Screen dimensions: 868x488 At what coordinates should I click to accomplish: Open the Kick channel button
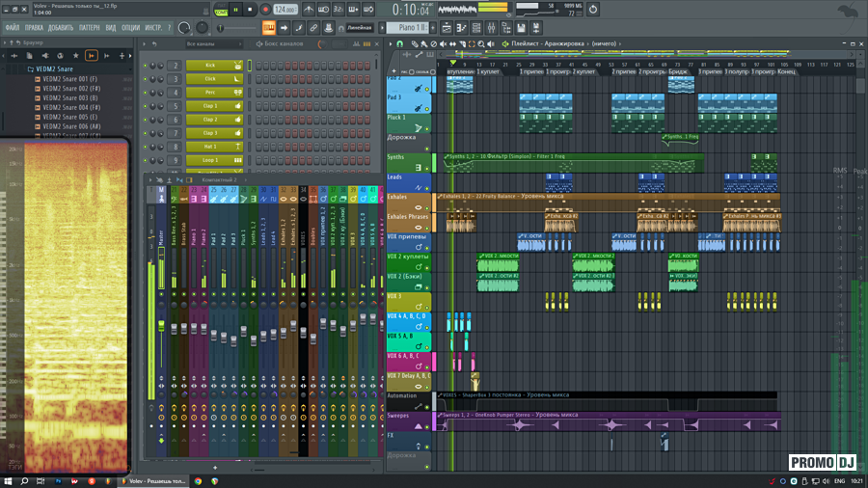[x=210, y=66]
